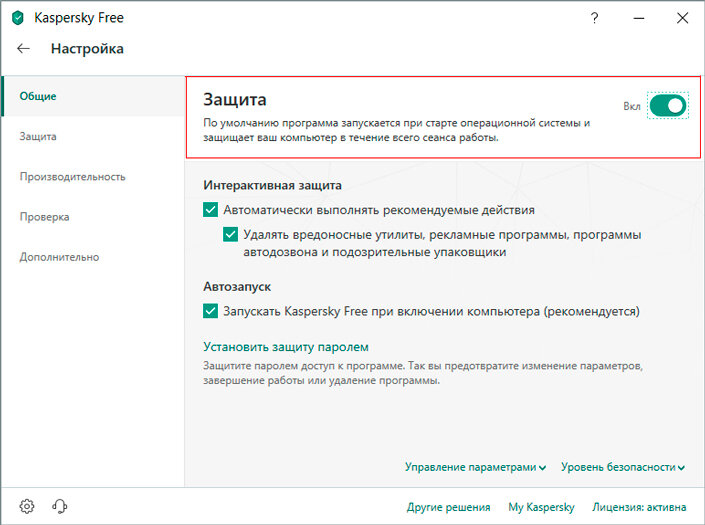Click the Kaspersky Free window title text
This screenshot has height=525, width=705.
(79, 18)
